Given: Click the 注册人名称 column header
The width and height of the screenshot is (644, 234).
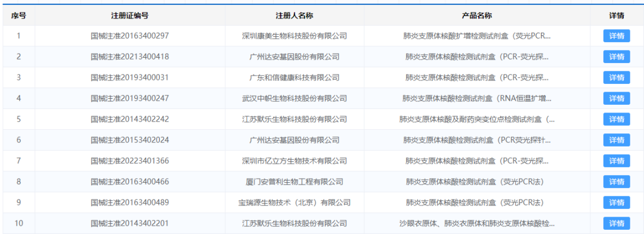Looking at the screenshot, I should click(295, 15).
